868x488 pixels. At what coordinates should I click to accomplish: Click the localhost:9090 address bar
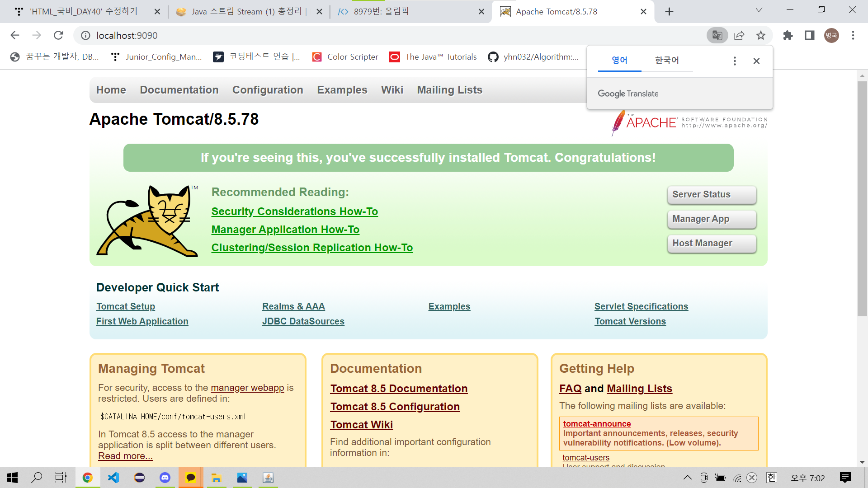click(389, 35)
